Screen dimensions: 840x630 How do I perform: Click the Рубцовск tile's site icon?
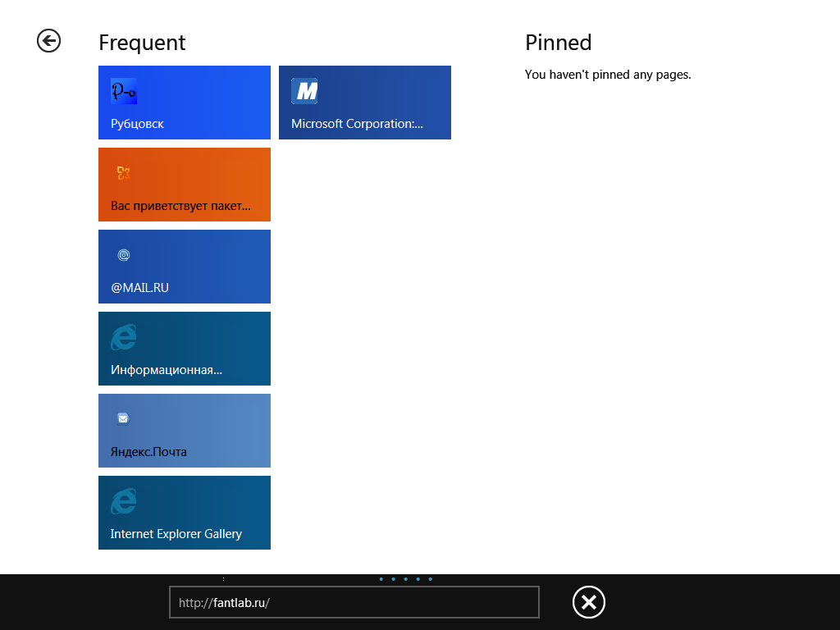[124, 91]
